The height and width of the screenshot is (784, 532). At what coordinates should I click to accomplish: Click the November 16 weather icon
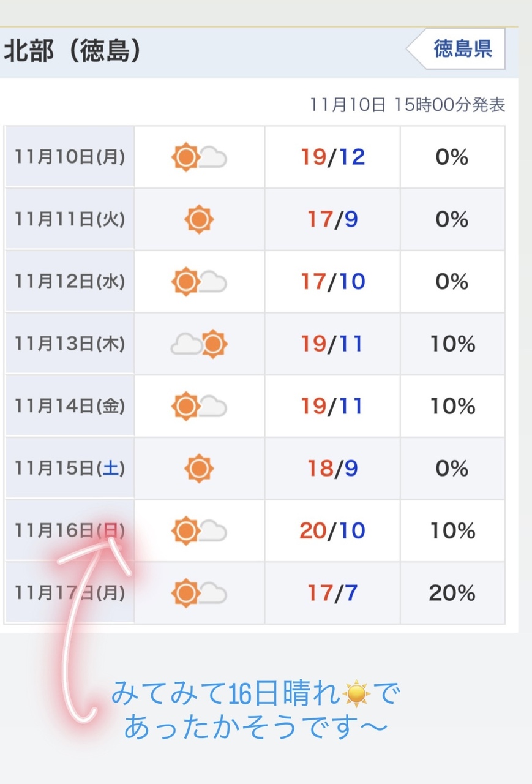coord(199,530)
